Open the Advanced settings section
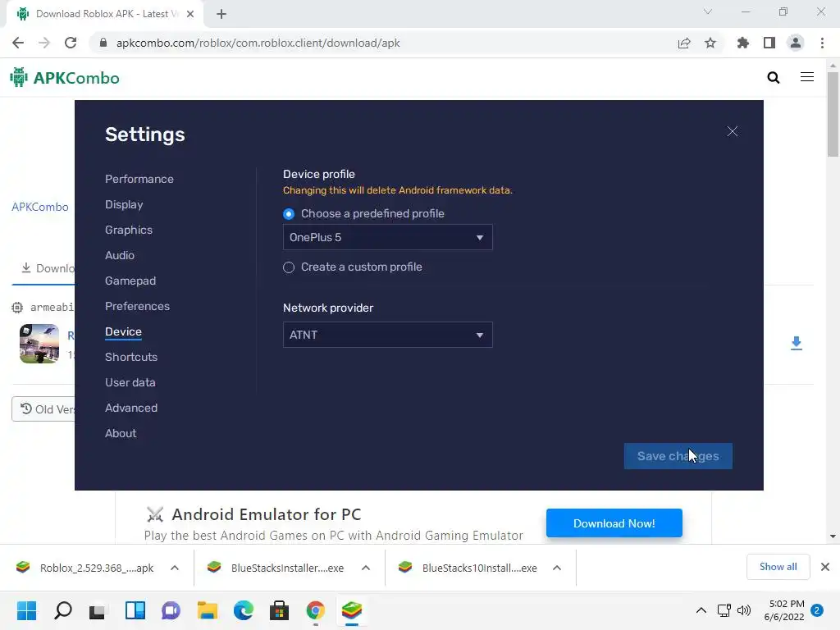840x630 pixels. coord(131,409)
